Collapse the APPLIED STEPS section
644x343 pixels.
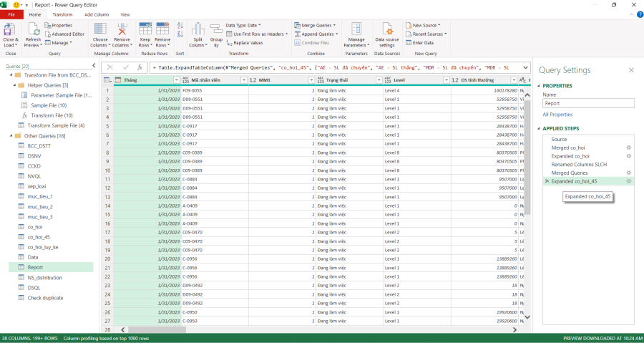pyautogui.click(x=538, y=129)
